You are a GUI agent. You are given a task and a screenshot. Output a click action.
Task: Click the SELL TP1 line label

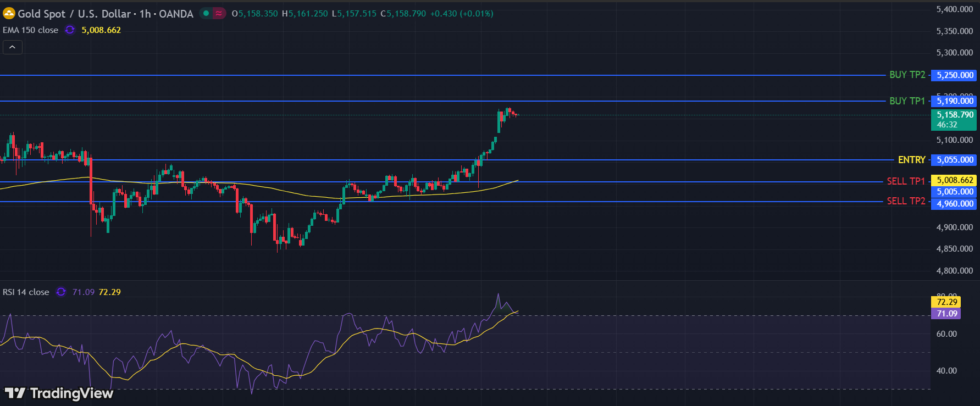click(x=906, y=181)
